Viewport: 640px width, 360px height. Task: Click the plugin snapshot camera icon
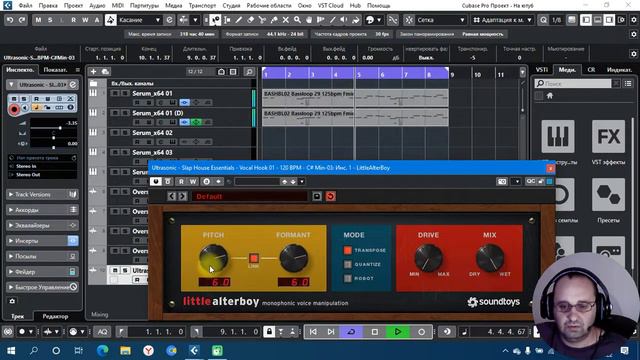tap(502, 181)
